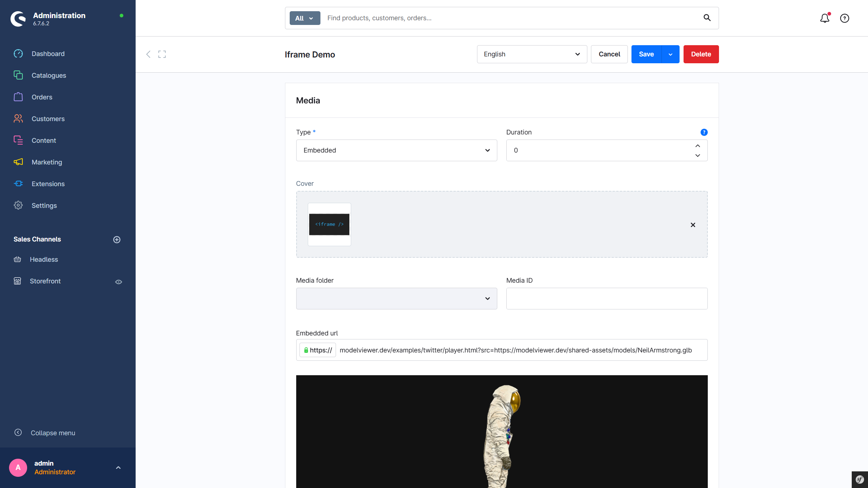Image resolution: width=868 pixels, height=488 pixels.
Task: Click the help question mark icon
Action: pos(844,18)
